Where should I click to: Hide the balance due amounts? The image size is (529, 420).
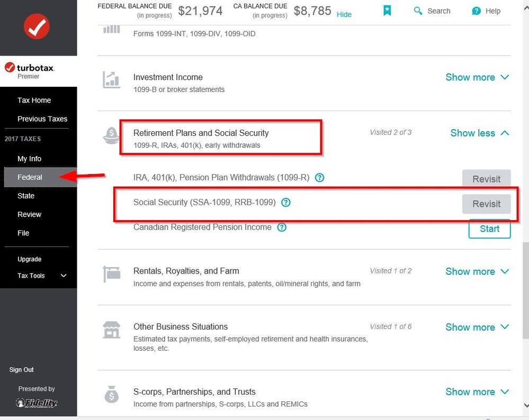tap(344, 14)
